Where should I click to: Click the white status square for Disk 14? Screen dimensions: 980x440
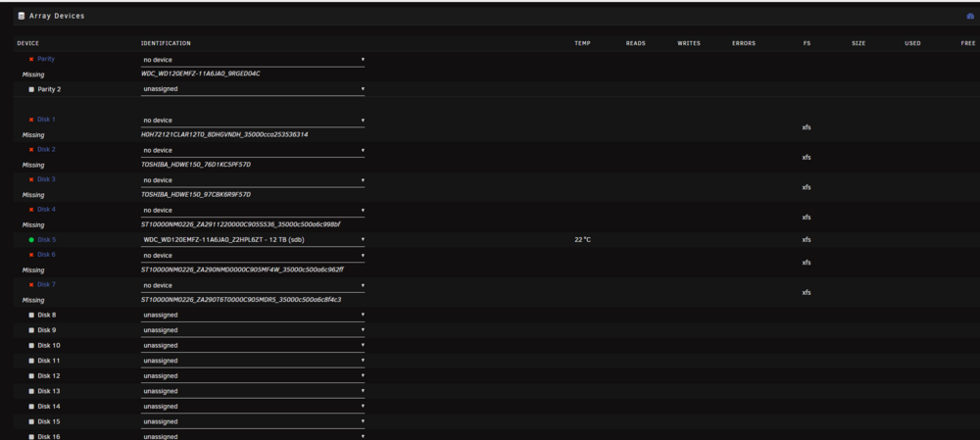(31, 407)
